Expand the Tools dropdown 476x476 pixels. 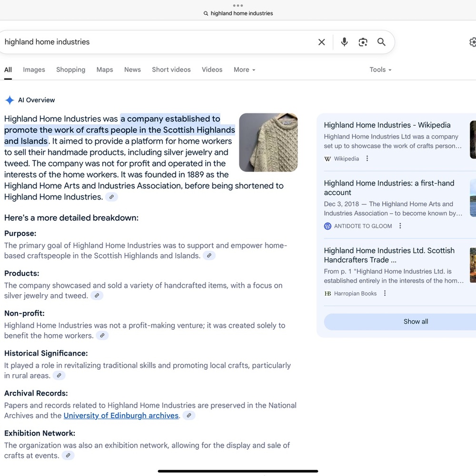(x=380, y=70)
